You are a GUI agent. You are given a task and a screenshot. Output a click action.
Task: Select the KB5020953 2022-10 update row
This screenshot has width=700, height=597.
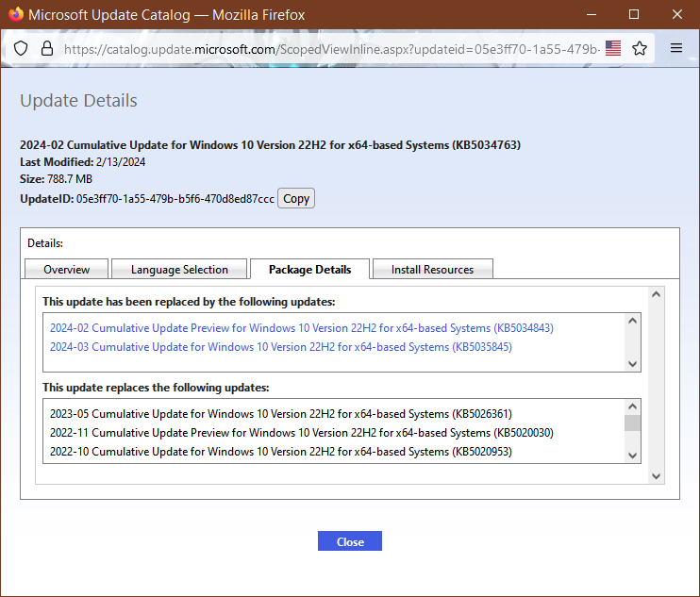click(x=281, y=452)
